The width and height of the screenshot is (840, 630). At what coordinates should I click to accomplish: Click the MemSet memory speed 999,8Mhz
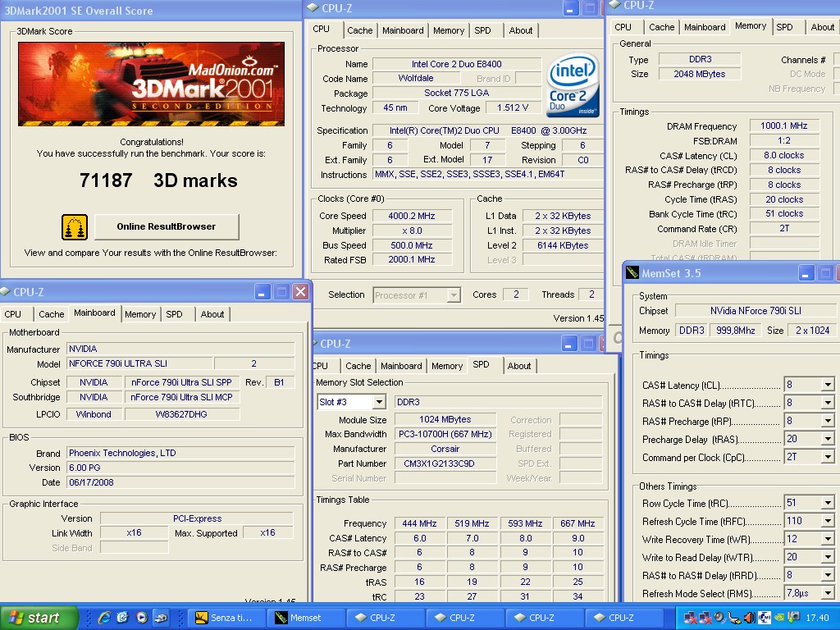click(x=736, y=331)
